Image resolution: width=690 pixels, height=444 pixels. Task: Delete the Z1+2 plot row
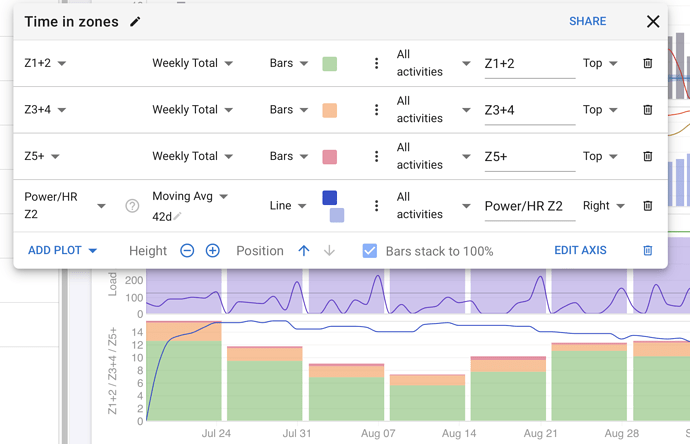[x=647, y=64]
